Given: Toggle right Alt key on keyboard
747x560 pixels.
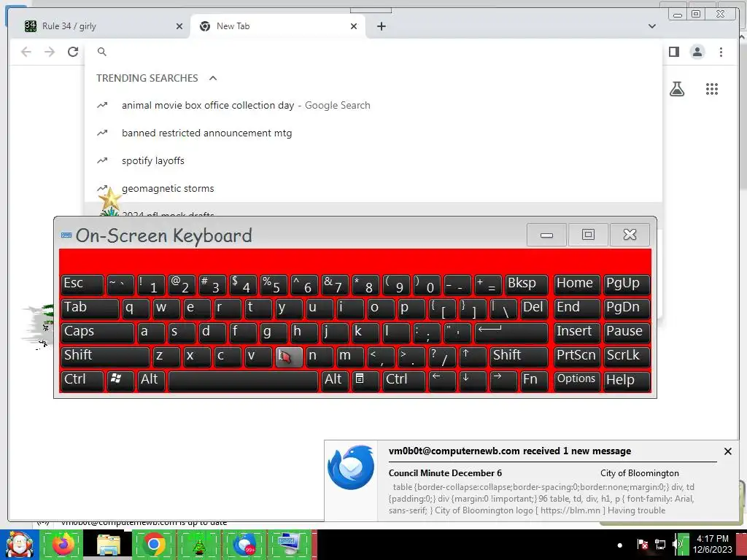Looking at the screenshot, I should (334, 381).
